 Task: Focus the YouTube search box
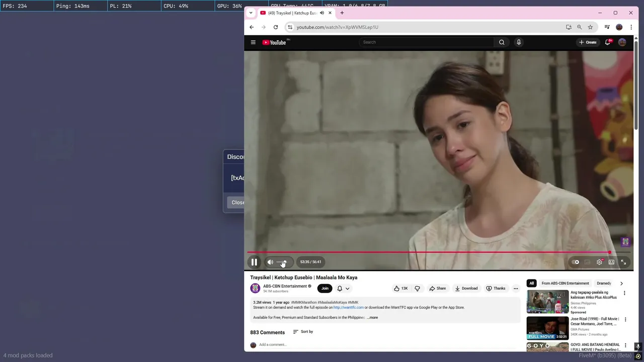[x=426, y=42]
